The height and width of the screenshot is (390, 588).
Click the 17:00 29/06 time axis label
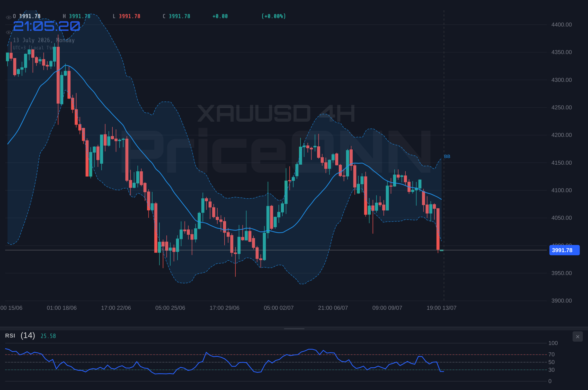pos(225,308)
